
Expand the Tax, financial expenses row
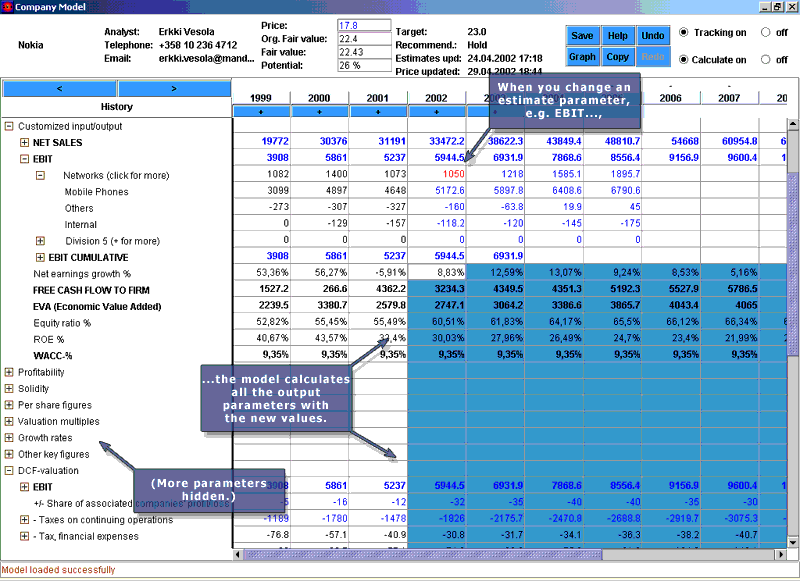(24, 536)
